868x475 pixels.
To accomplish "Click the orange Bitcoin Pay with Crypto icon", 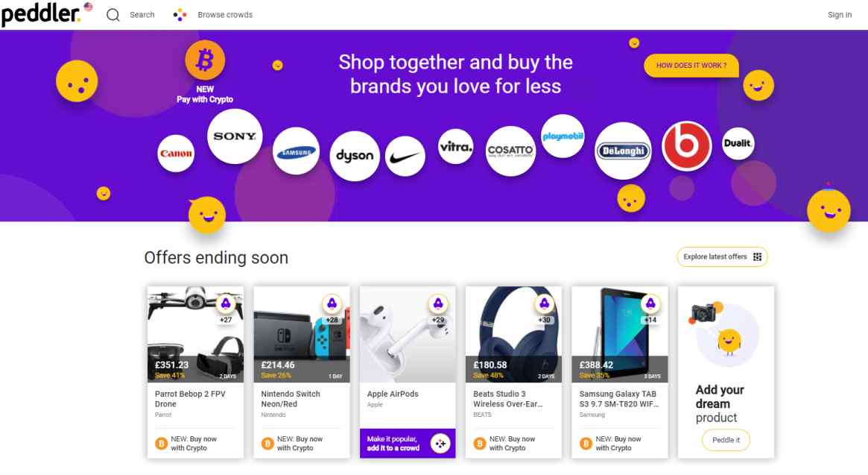I will click(x=205, y=60).
